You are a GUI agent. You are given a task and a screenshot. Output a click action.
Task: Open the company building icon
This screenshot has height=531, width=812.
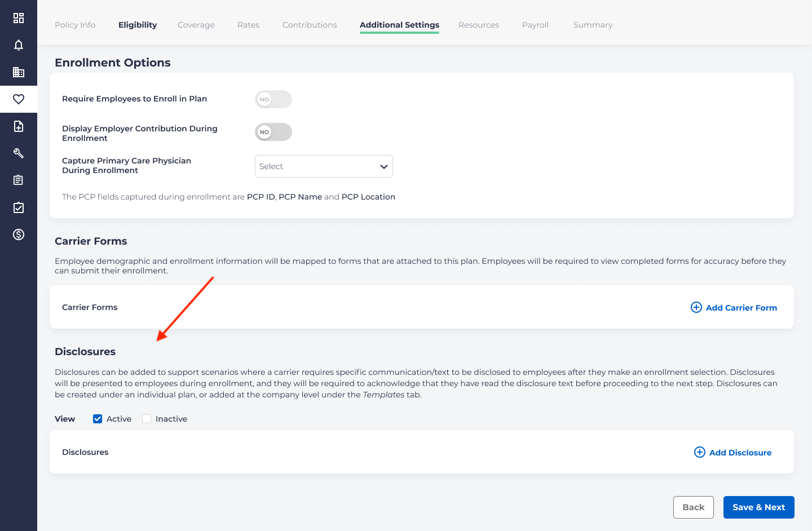(19, 72)
